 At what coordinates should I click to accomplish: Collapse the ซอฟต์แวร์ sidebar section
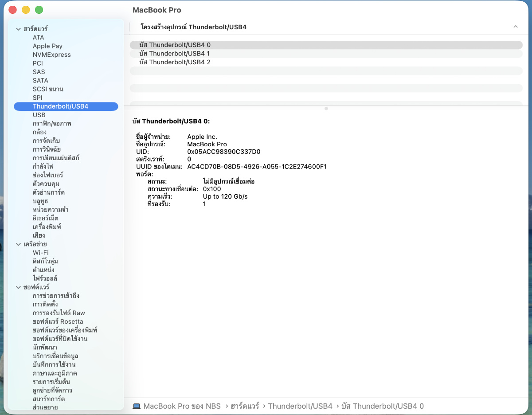pyautogui.click(x=19, y=287)
